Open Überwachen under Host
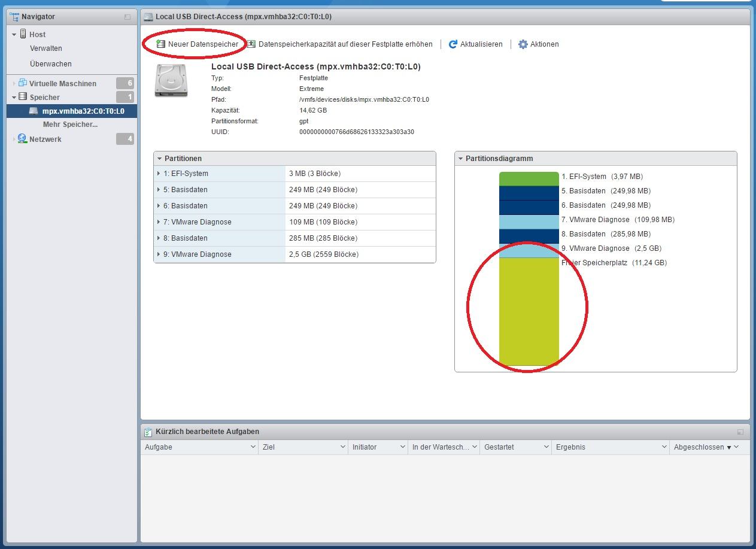756x549 pixels. click(51, 63)
